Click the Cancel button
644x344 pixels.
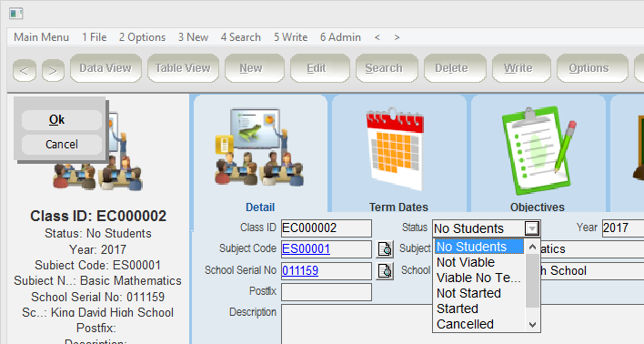tap(62, 145)
